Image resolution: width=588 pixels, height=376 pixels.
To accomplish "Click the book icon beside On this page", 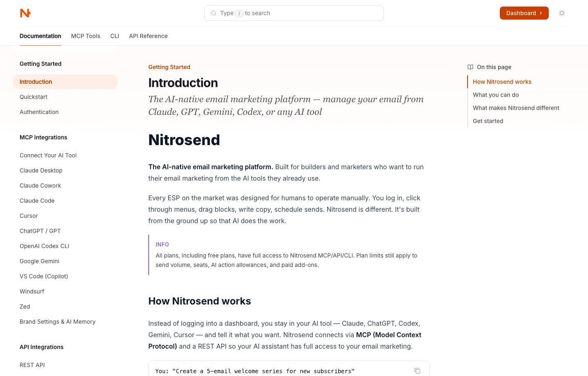I will (470, 67).
